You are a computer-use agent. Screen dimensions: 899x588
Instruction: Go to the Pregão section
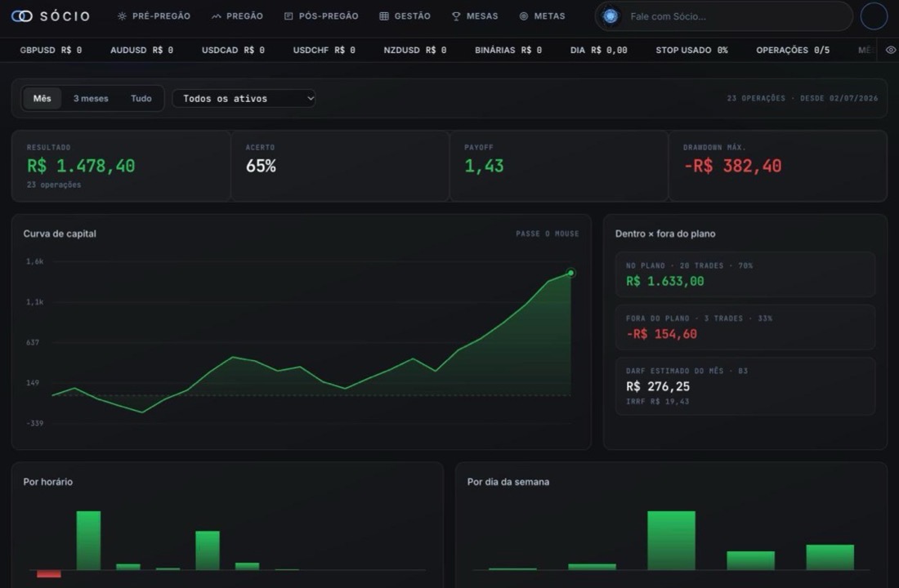[237, 16]
